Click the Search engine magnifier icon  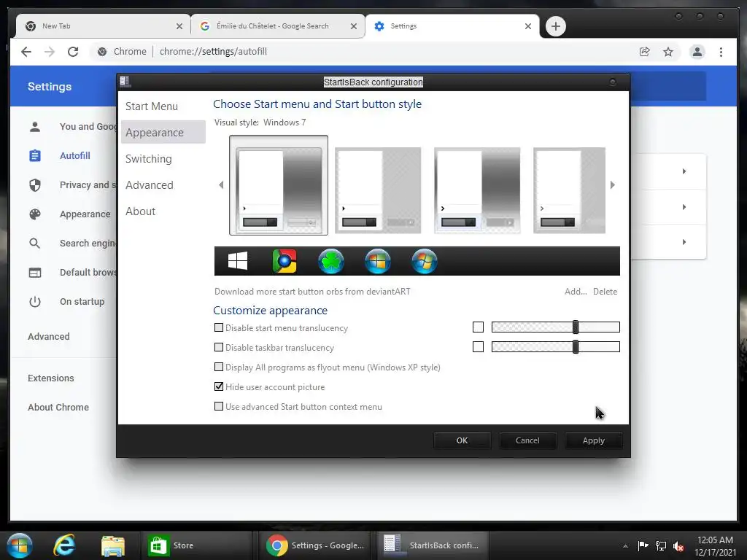pyautogui.click(x=35, y=244)
